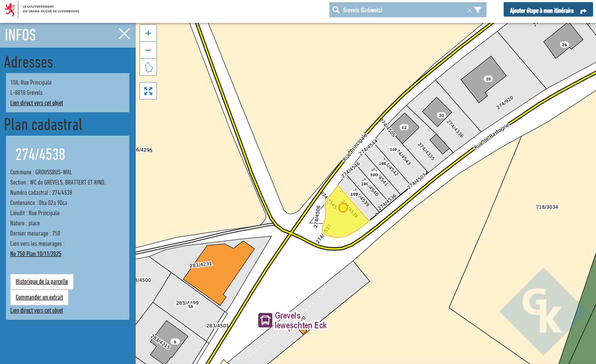596x364 pixels.
Task: Click the Luxembourg outline full-extent icon
Action: point(148,67)
